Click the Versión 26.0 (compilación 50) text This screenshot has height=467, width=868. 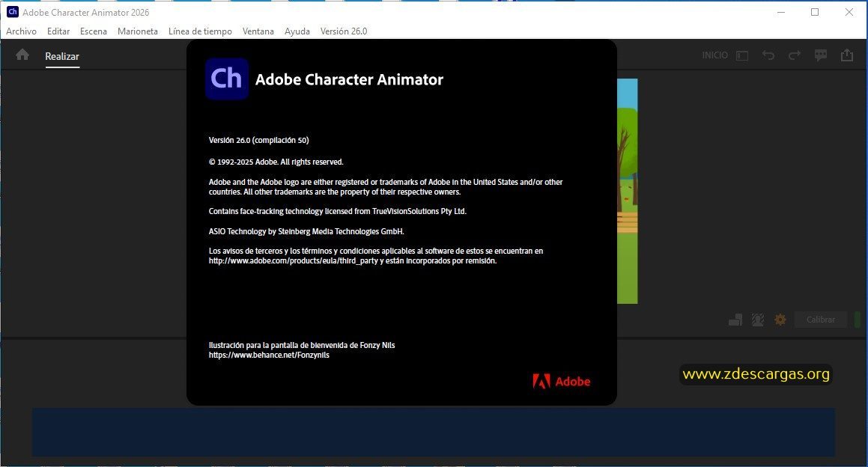tap(258, 140)
